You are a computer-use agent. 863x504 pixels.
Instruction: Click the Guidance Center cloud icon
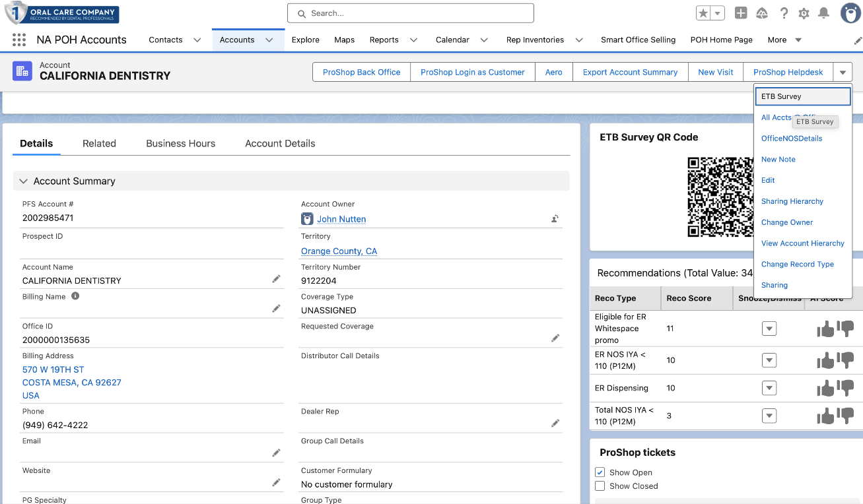(762, 13)
